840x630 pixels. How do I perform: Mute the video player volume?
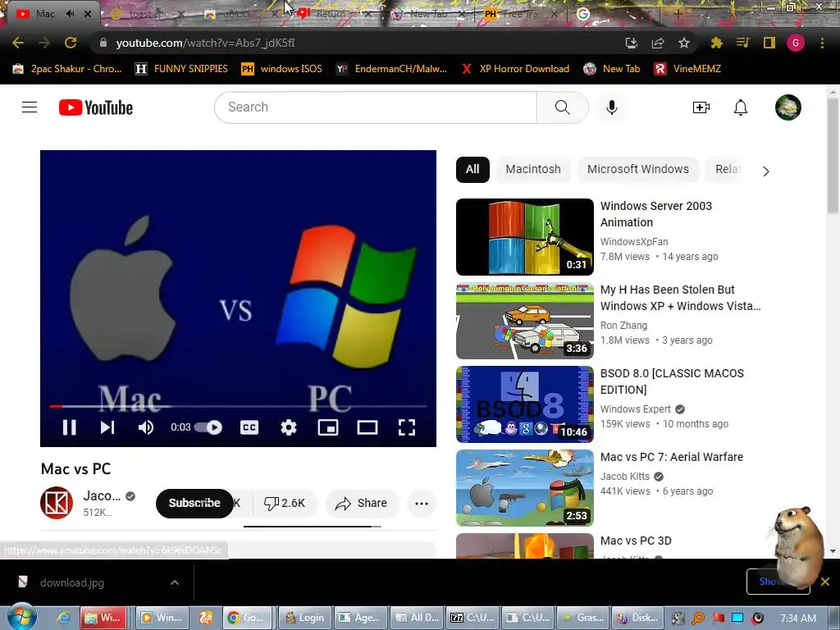pyautogui.click(x=145, y=427)
